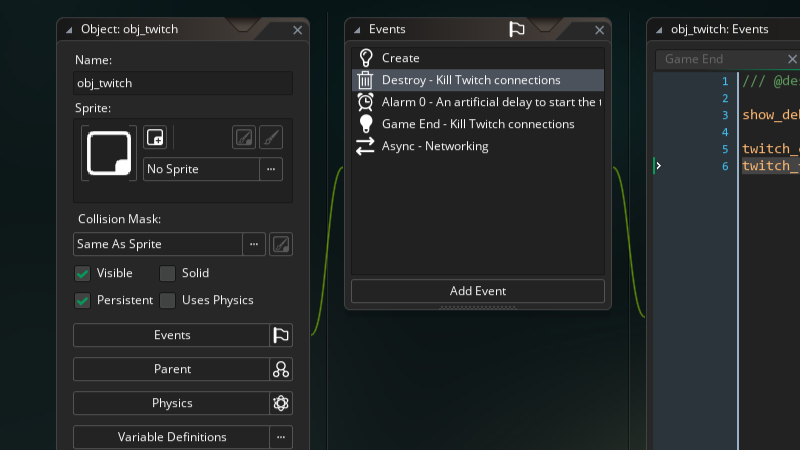Click the edit collision mask icon
Viewport: 800px width, 450px height.
(281, 244)
